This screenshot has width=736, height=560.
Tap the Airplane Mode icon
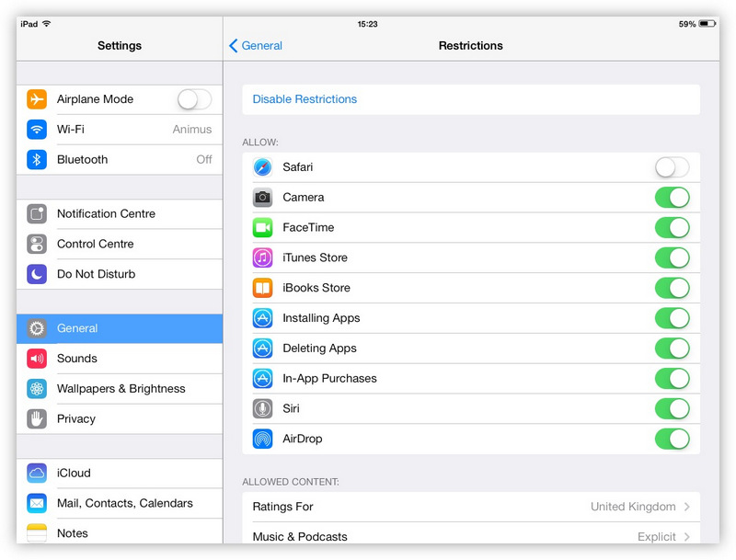(x=37, y=99)
